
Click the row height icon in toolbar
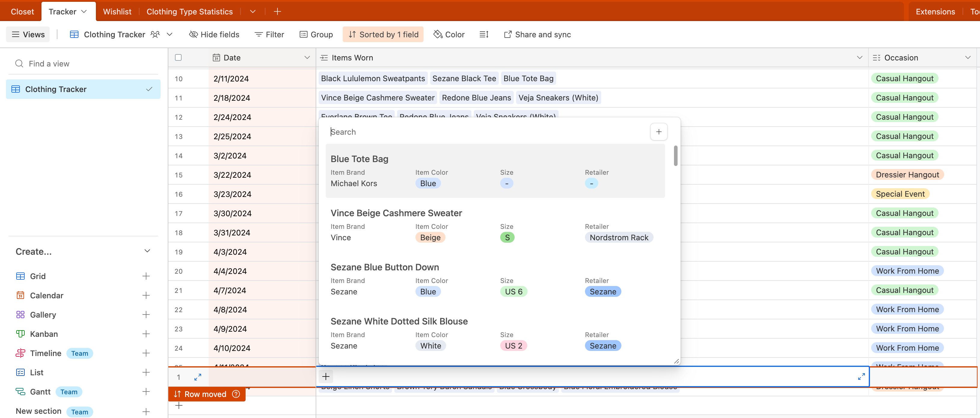[483, 34]
